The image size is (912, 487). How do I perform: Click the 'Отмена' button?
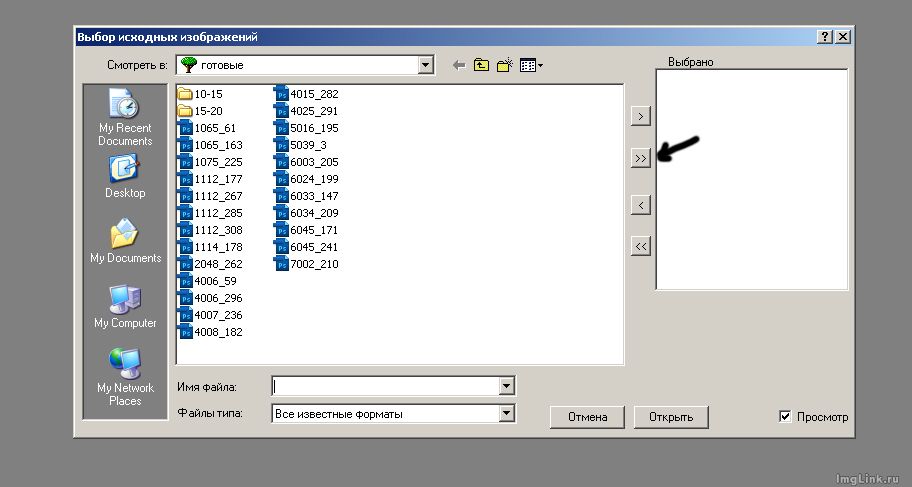(587, 417)
